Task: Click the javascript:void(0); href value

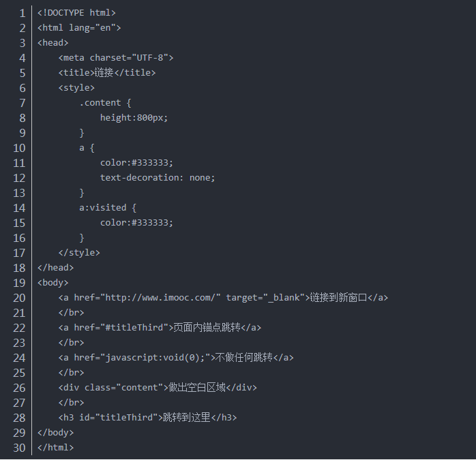Action: (x=158, y=358)
